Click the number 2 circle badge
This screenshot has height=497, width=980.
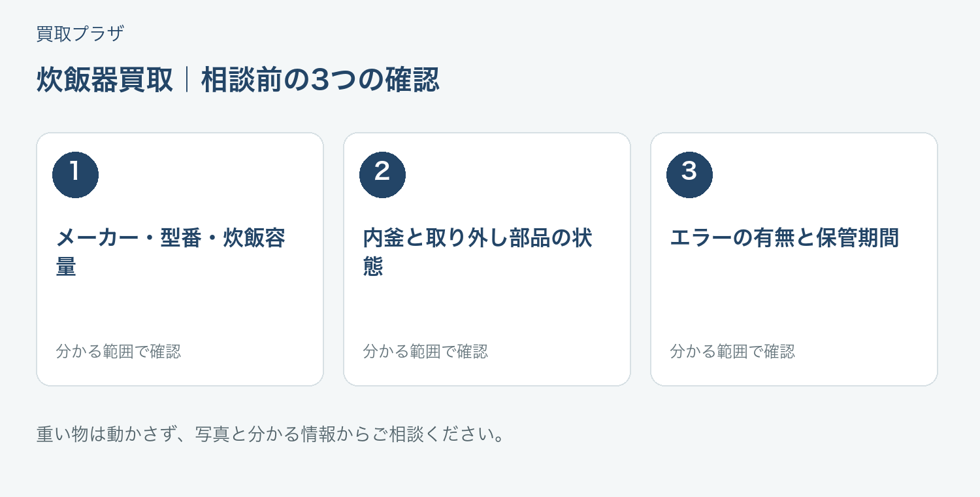[382, 175]
